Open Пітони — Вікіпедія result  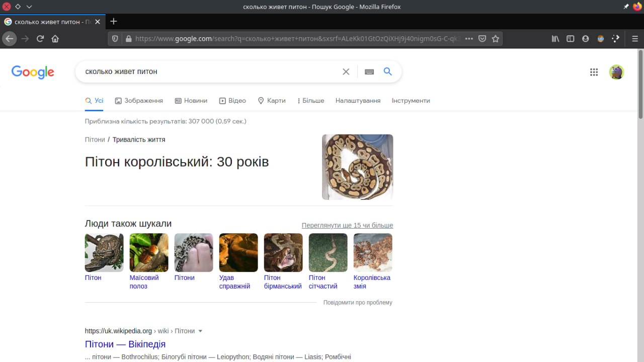125,344
